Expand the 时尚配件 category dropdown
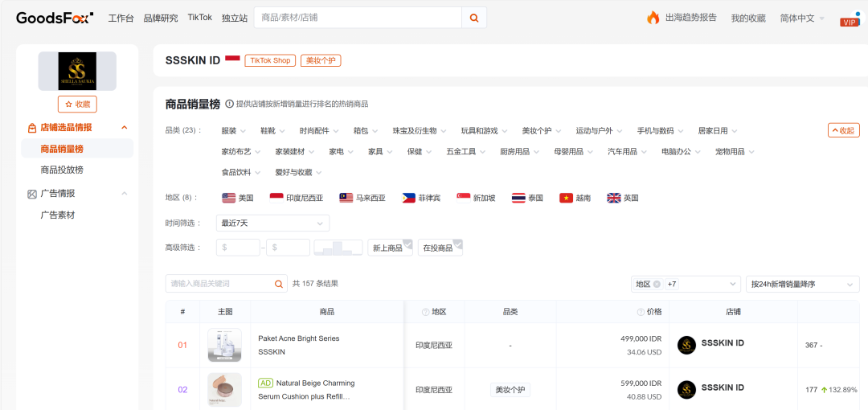 [x=319, y=131]
